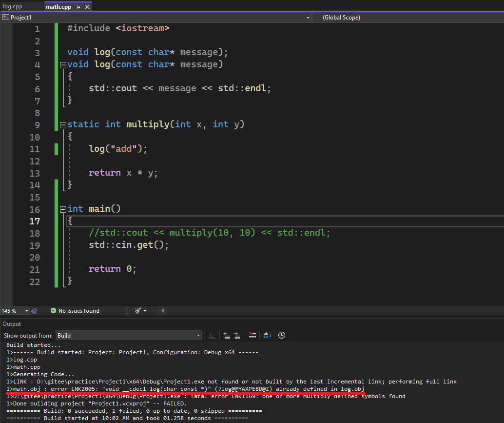Click the std::cin.get(); statement
Image resolution: width=504 pixels, height=423 pixels.
point(129,245)
